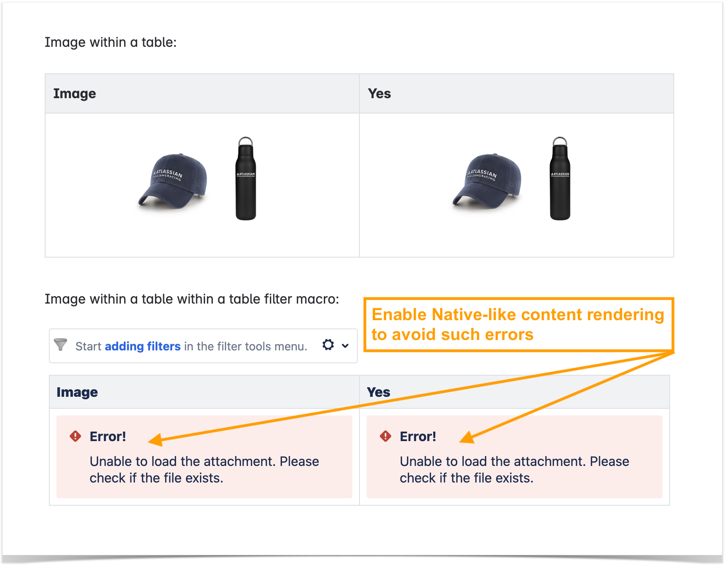Click the red error icon in the Yes column
This screenshot has height=567, width=728.
(386, 436)
